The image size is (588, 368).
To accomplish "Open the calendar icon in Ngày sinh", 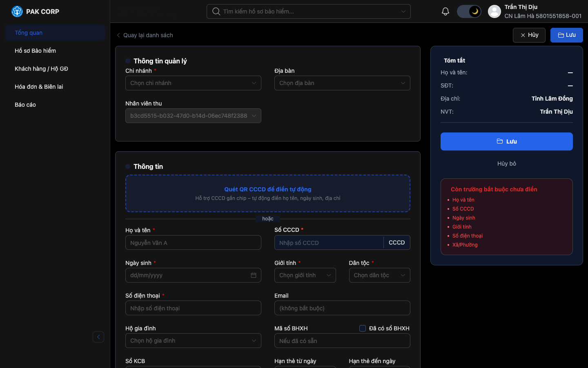I will pos(254,275).
